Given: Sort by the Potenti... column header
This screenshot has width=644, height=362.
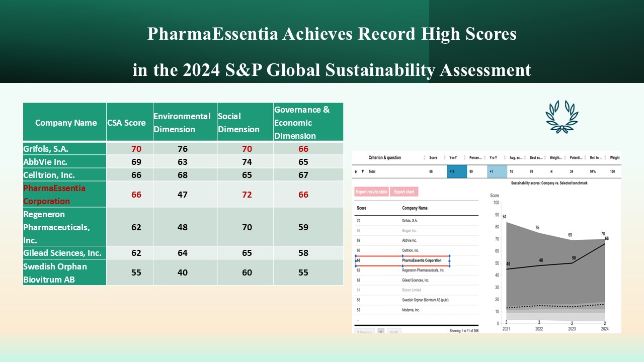Looking at the screenshot, I should (577, 157).
